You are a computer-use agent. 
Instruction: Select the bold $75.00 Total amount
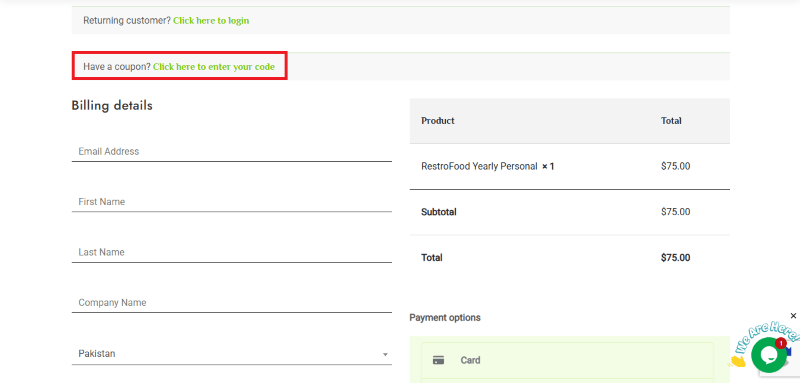pyautogui.click(x=676, y=258)
